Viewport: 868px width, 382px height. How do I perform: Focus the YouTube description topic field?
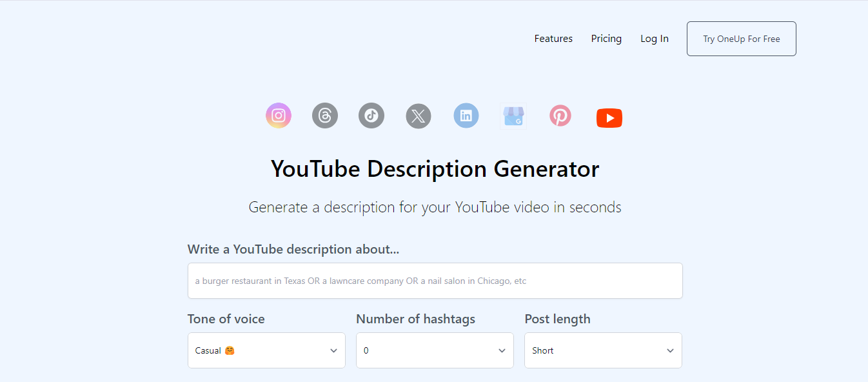(435, 281)
